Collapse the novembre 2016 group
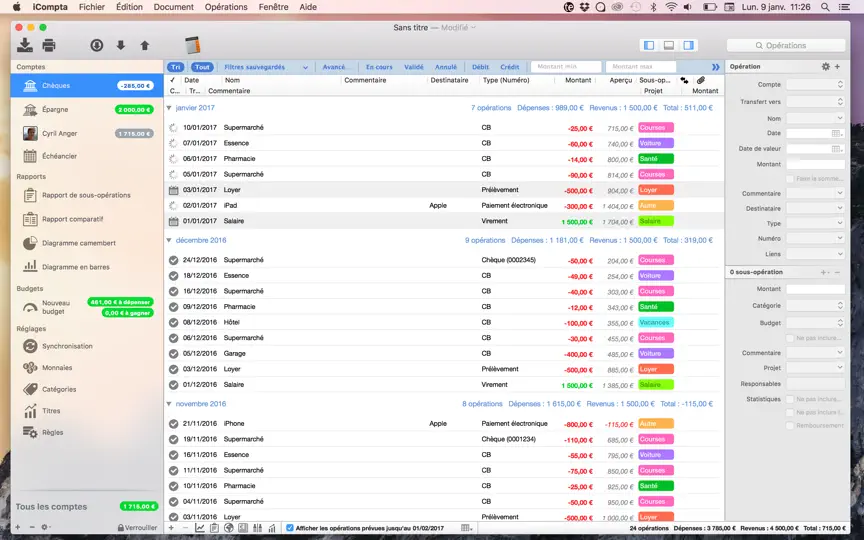 pos(169,404)
